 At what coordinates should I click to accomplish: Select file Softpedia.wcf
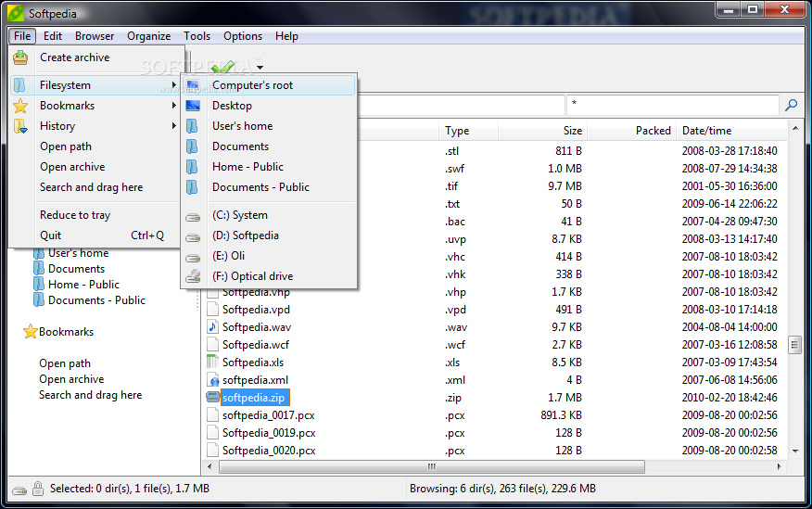(x=255, y=345)
